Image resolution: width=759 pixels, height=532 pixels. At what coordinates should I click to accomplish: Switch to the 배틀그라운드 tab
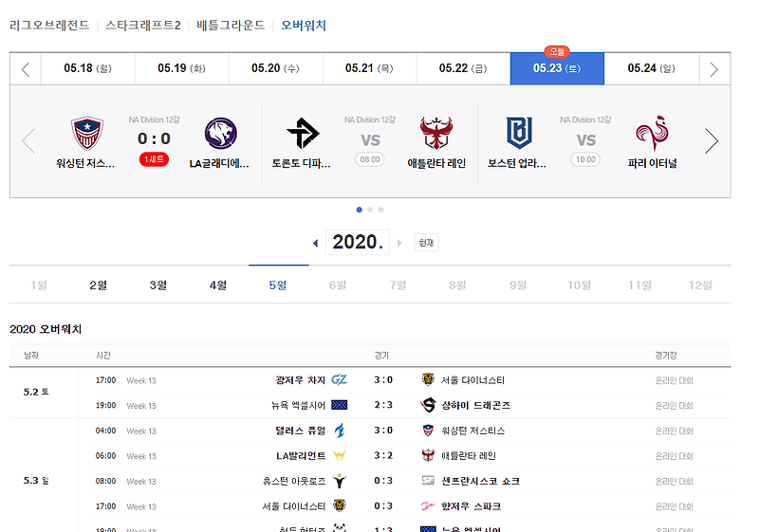point(231,26)
